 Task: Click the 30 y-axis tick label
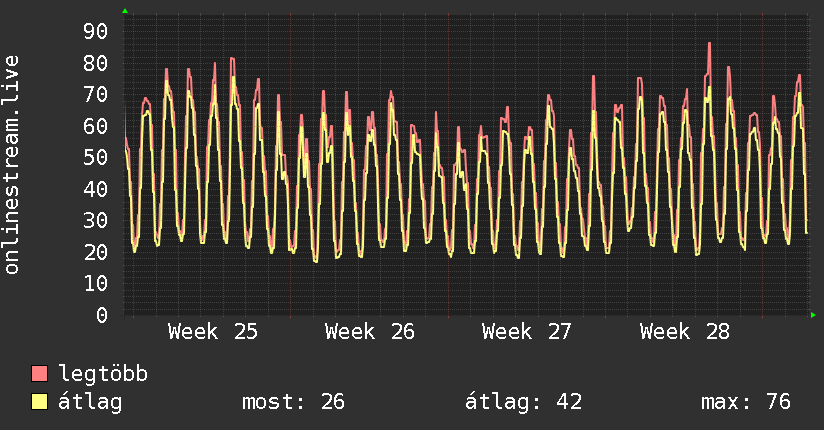pyautogui.click(x=96, y=220)
